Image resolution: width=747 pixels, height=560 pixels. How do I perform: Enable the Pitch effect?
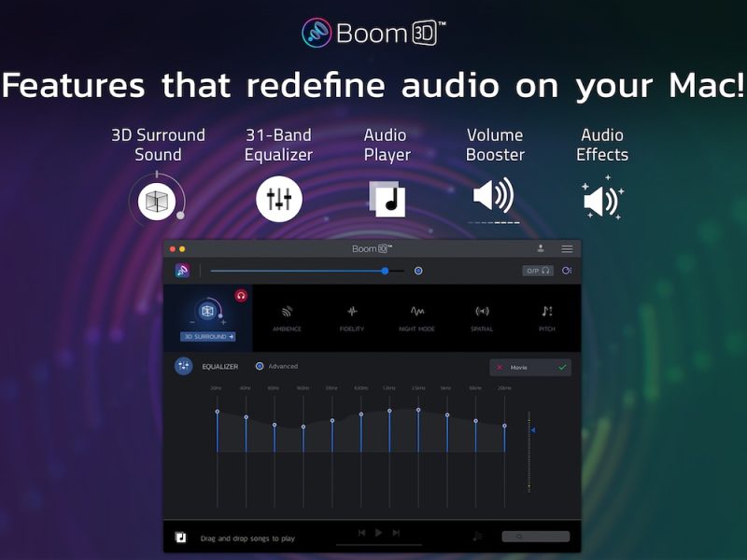coord(547,317)
